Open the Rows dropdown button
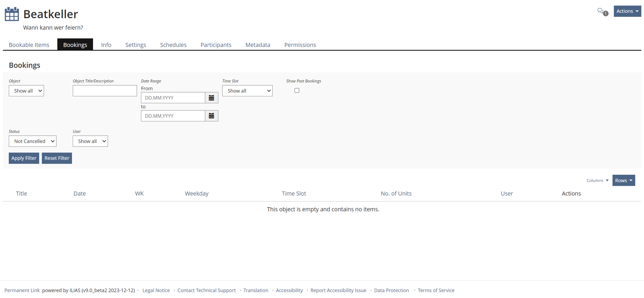The height and width of the screenshot is (298, 644). click(x=623, y=180)
